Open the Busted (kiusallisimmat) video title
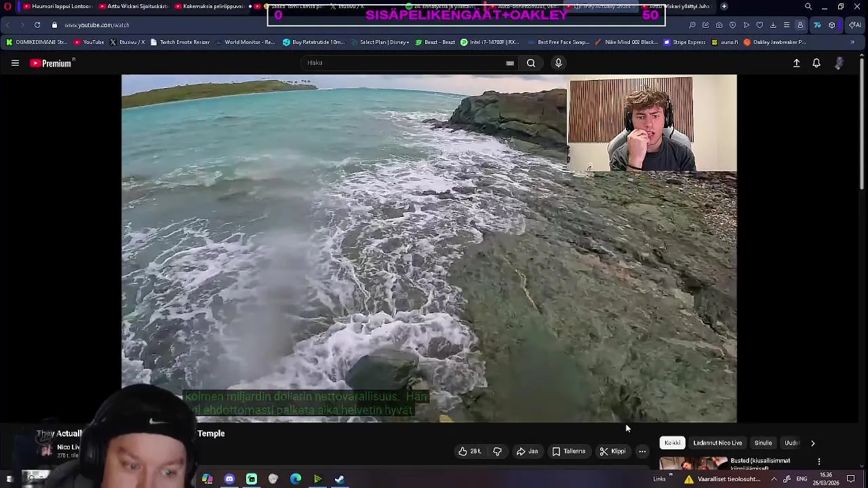This screenshot has height=488, width=868. coord(759,464)
